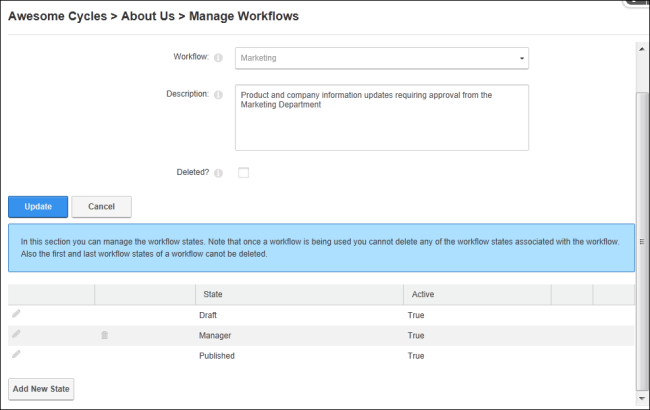Edit the Published state with pencil icon
This screenshot has width=650, height=410.
coord(16,354)
